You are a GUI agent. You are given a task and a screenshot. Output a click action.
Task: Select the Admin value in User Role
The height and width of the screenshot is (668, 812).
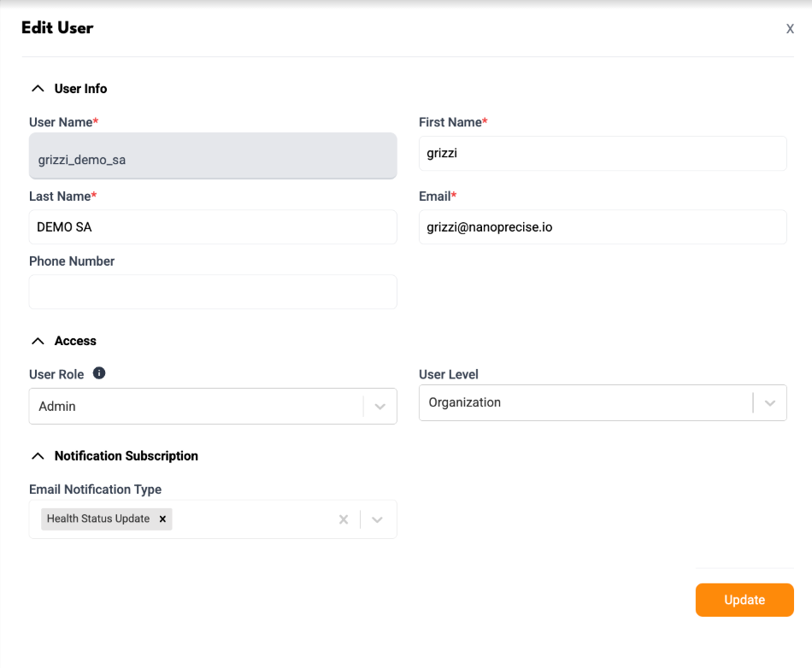57,407
